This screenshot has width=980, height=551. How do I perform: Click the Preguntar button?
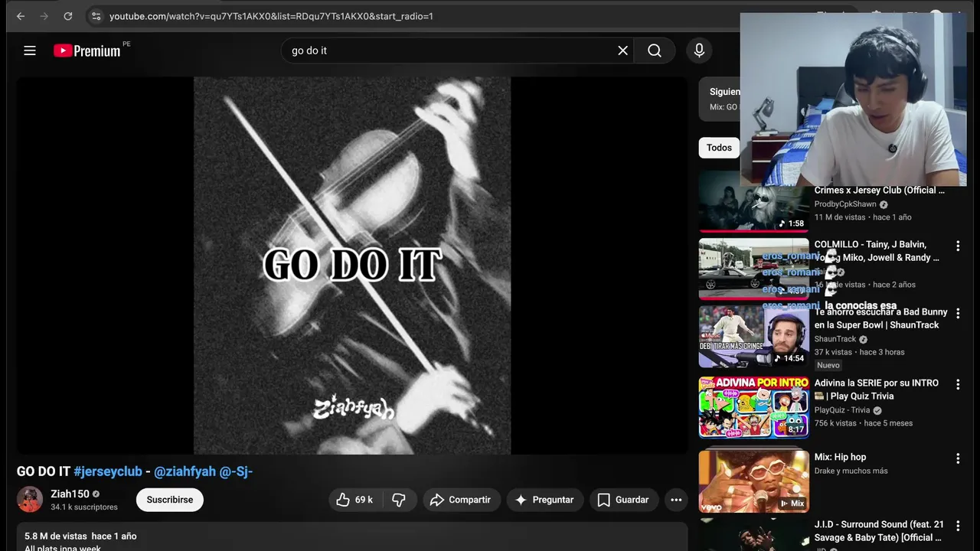tap(544, 500)
